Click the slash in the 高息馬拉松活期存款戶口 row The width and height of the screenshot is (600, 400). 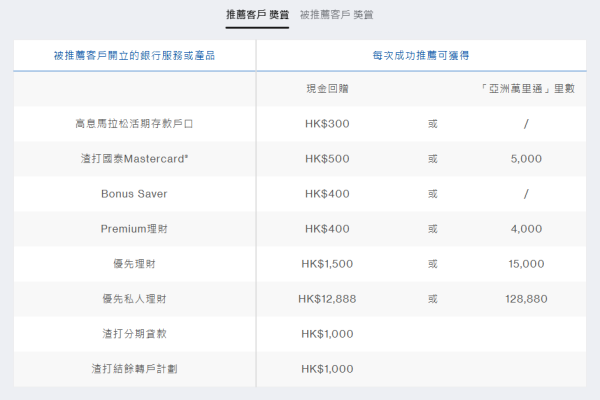coord(526,124)
